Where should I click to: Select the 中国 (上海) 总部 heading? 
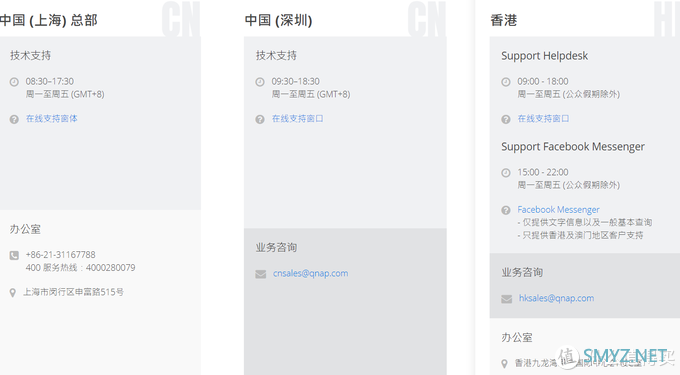[49, 20]
